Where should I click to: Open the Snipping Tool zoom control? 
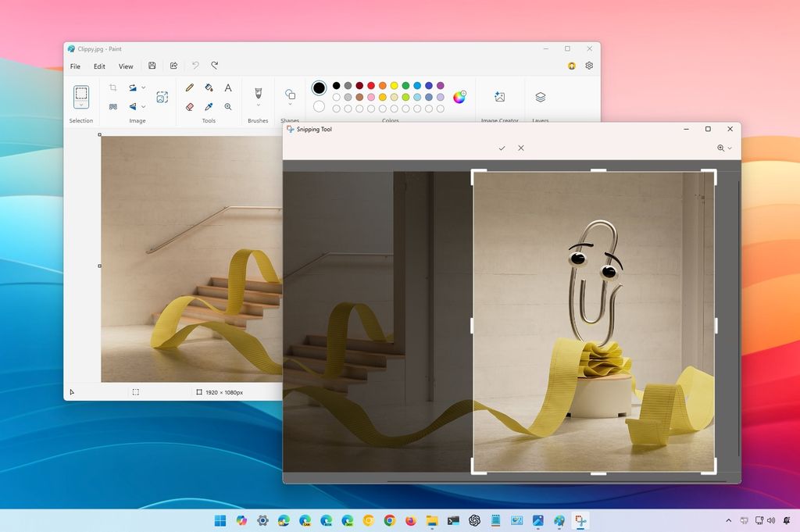coord(720,148)
